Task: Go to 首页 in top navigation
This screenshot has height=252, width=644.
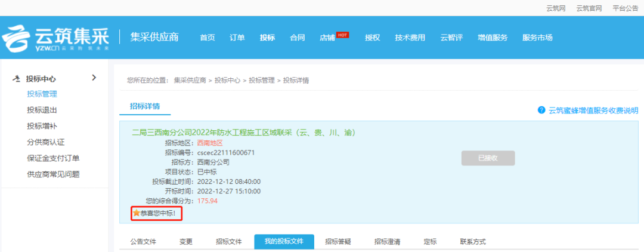Action: [x=207, y=38]
